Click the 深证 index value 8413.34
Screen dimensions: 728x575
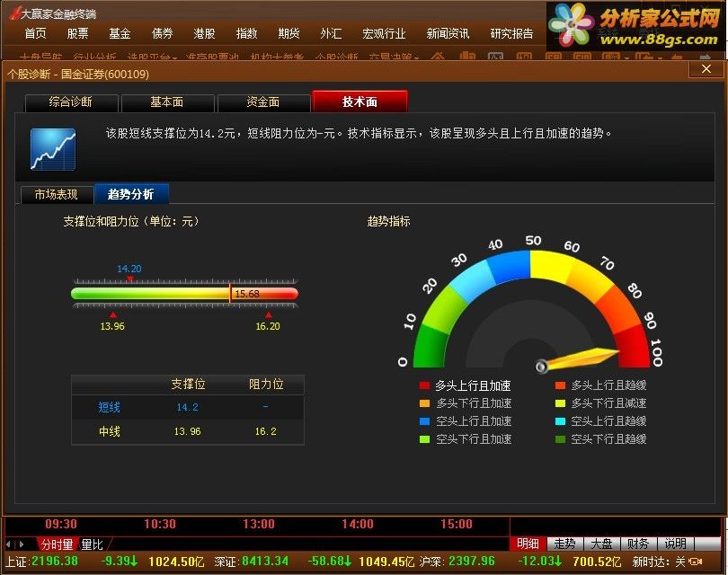265,562
